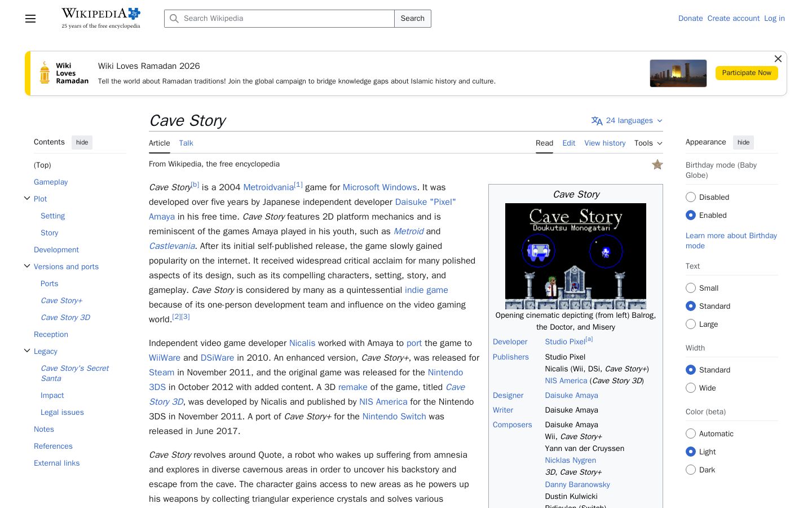Set text size to Small
This screenshot has height=508, width=812.
point(691,288)
